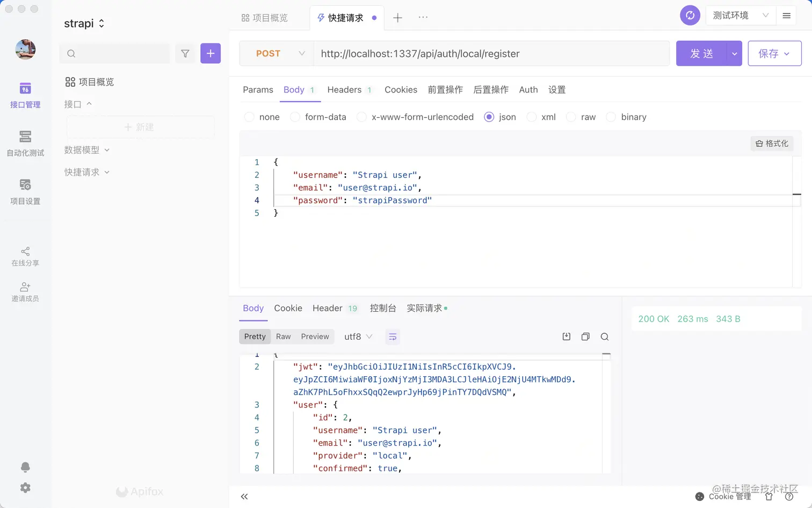The image size is (812, 508).
Task: Click the 新建 new interface button
Action: click(140, 127)
